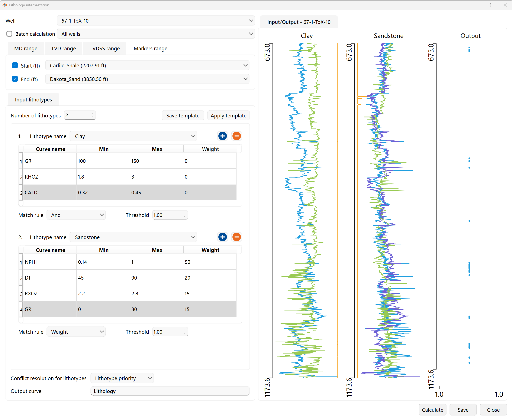Open the Dakota_Sand end marker dropdown
The width and height of the screenshot is (512, 420).
(x=147, y=79)
